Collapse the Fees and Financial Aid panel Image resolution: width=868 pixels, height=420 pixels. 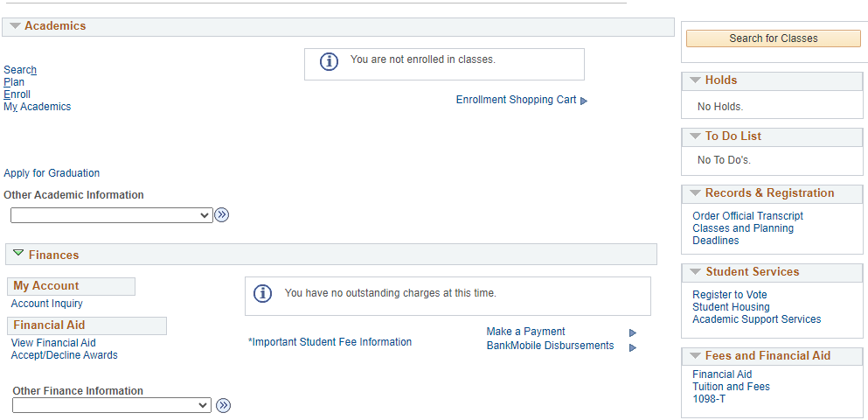(695, 356)
